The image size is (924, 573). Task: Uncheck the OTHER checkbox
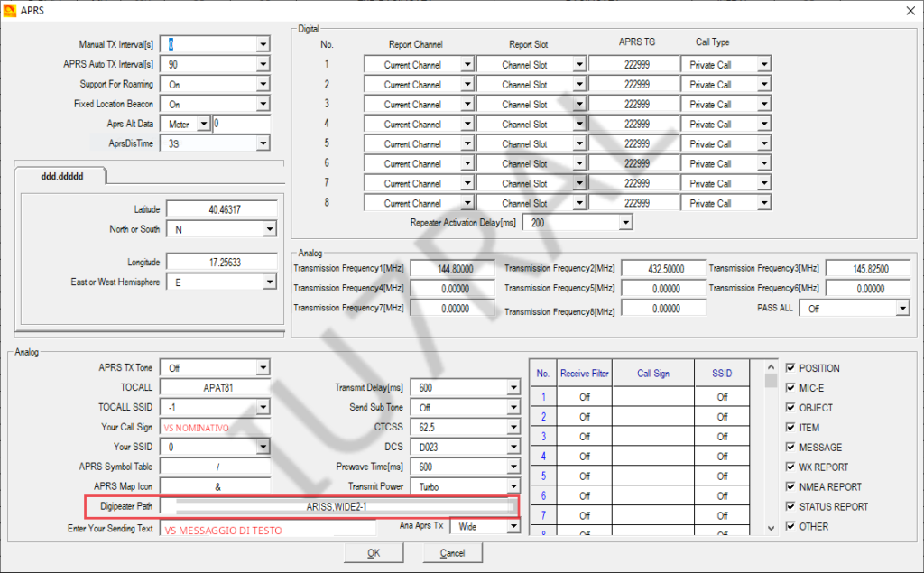790,526
